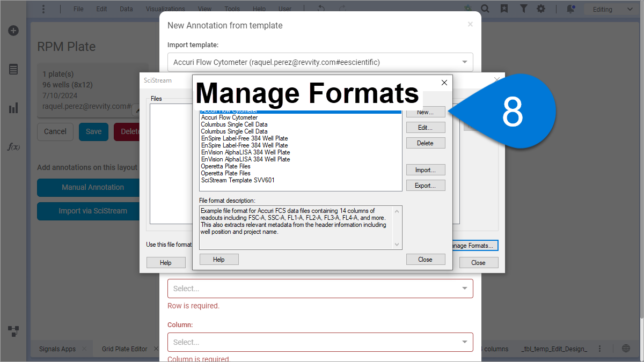Open the Editing mode dropdown
The height and width of the screenshot is (362, 644).
pos(612,9)
